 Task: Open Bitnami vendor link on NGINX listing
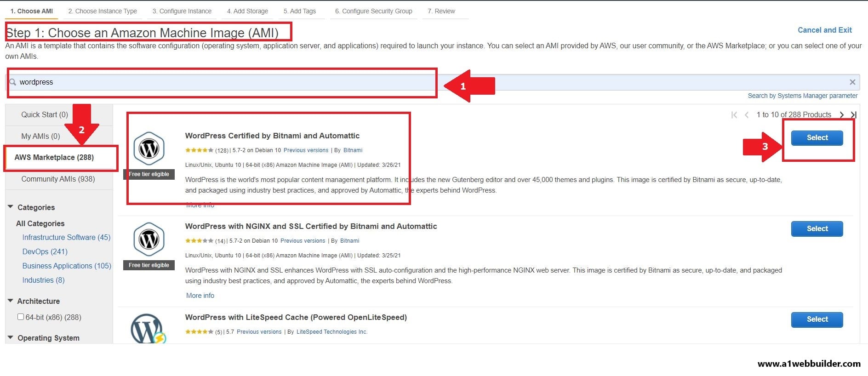pos(350,241)
